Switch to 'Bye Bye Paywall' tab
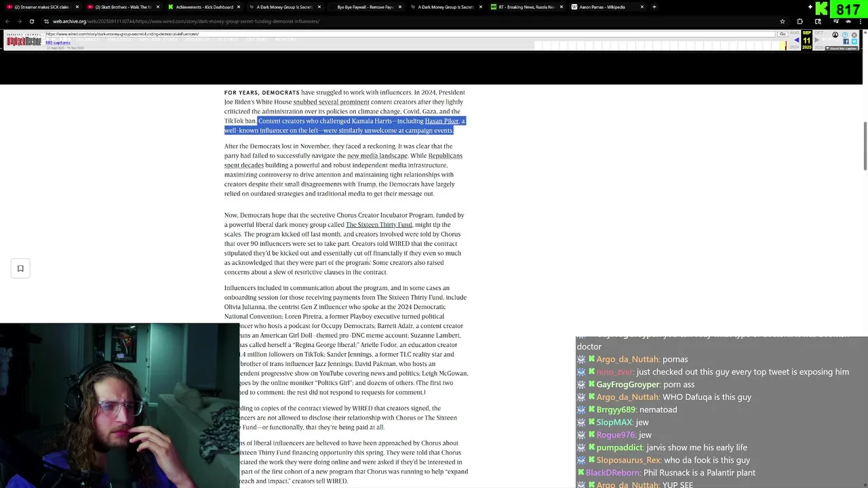Image resolution: width=868 pixels, height=488 pixels. click(365, 7)
